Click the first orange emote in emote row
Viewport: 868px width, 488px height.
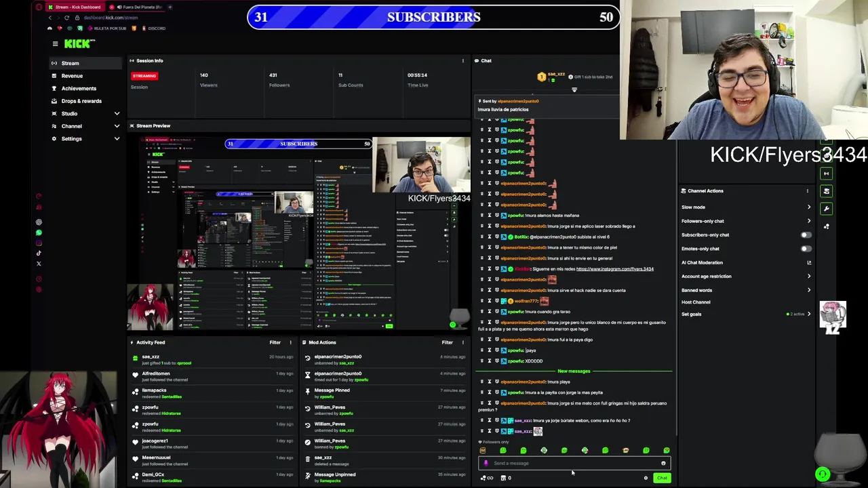[483, 451]
